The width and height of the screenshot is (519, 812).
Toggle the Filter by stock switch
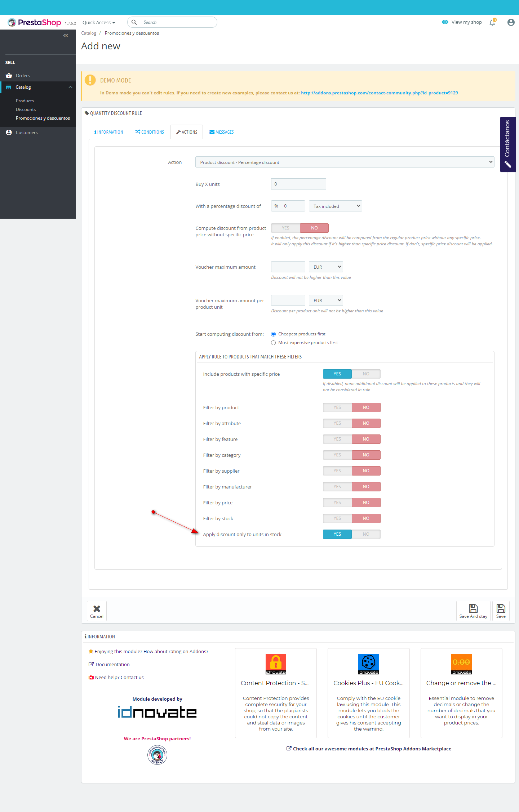click(x=352, y=518)
